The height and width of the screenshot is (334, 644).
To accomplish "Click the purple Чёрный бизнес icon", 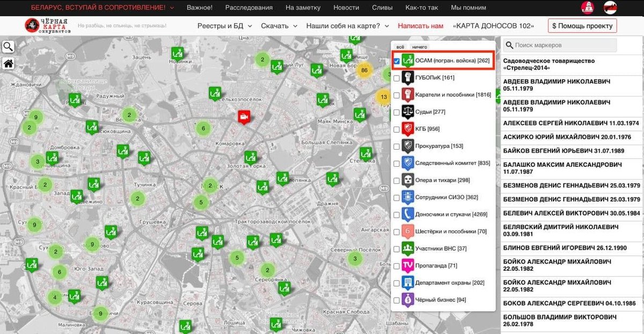I will [408, 300].
